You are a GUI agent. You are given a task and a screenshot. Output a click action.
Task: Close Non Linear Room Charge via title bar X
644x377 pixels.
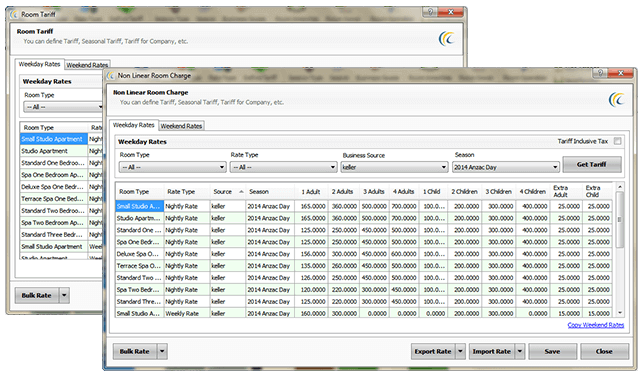pyautogui.click(x=621, y=73)
